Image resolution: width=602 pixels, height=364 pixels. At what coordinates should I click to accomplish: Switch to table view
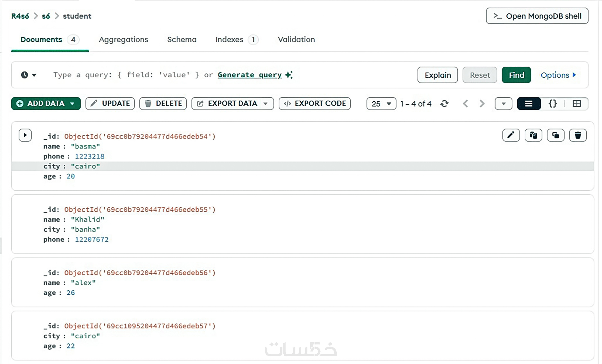pos(577,104)
